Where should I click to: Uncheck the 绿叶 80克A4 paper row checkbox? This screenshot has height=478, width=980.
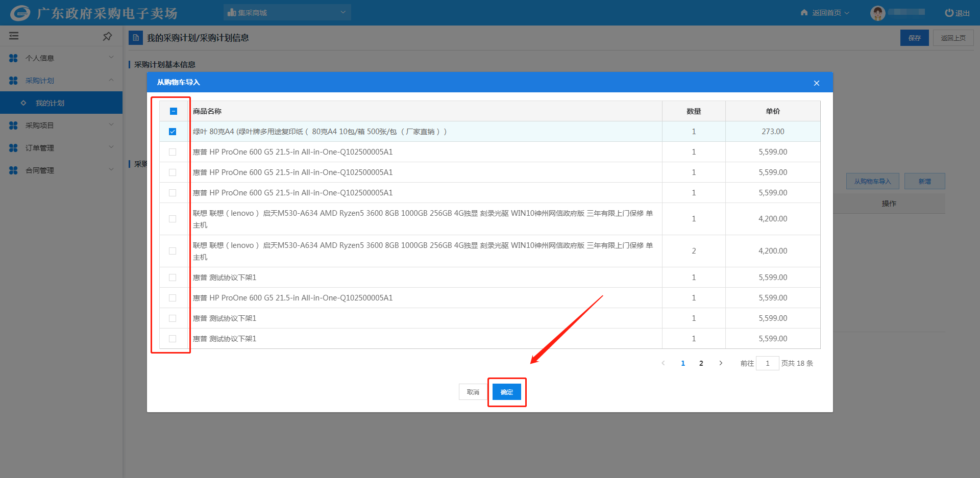pos(173,132)
